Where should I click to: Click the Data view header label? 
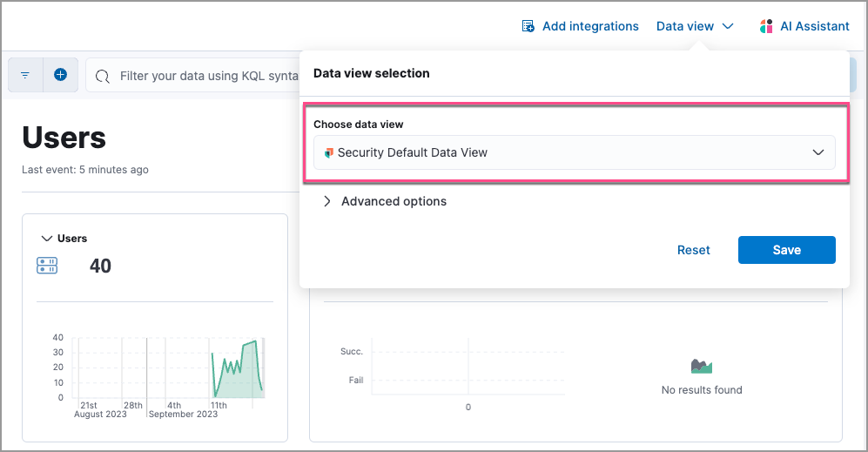684,26
